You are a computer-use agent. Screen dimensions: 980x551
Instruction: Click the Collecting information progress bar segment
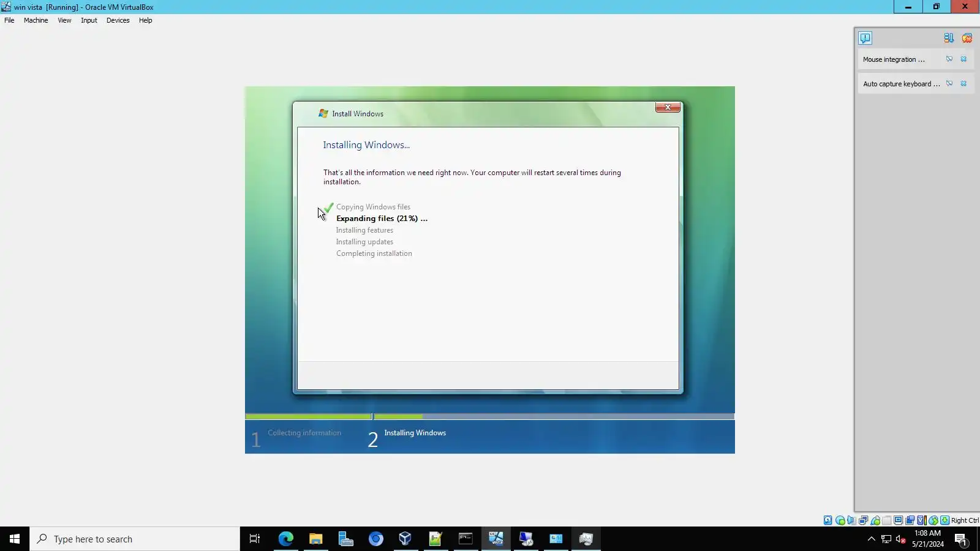tap(309, 417)
